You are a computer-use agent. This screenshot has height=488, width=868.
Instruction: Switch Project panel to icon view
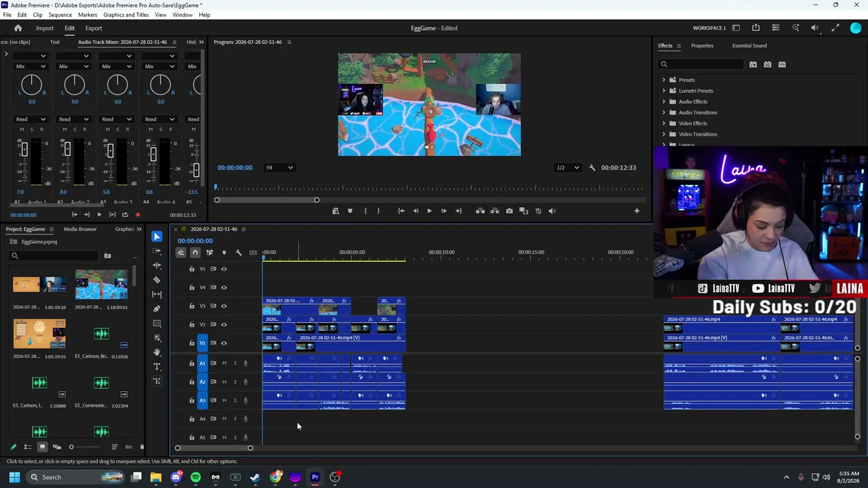coord(42,447)
